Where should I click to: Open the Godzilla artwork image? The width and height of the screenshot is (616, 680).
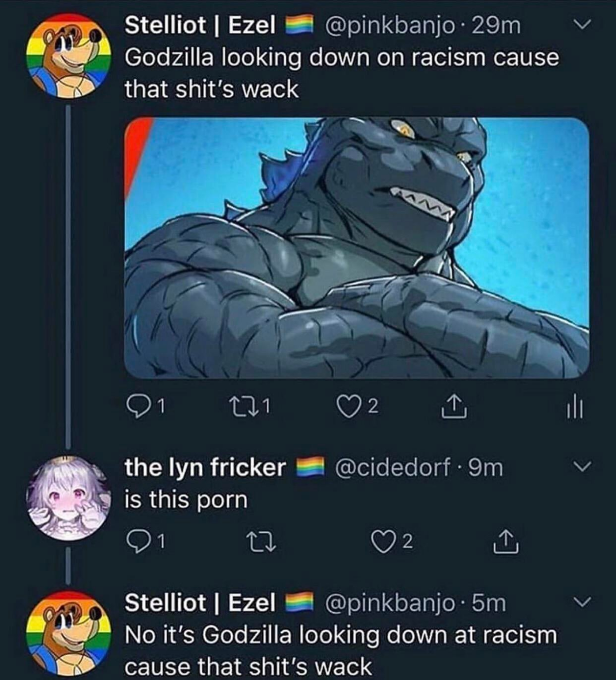pyautogui.click(x=357, y=248)
